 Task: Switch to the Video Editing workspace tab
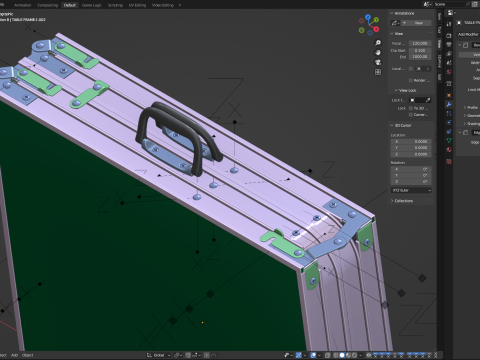(x=163, y=5)
